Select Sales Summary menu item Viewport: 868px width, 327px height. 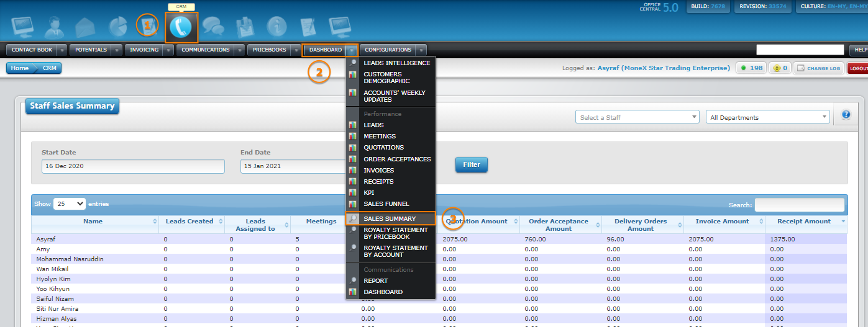point(391,218)
